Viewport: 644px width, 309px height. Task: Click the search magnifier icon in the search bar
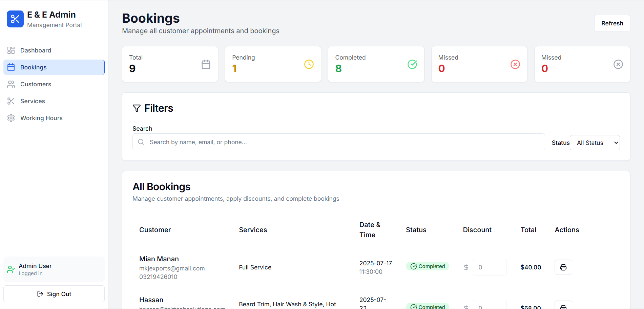point(141,142)
